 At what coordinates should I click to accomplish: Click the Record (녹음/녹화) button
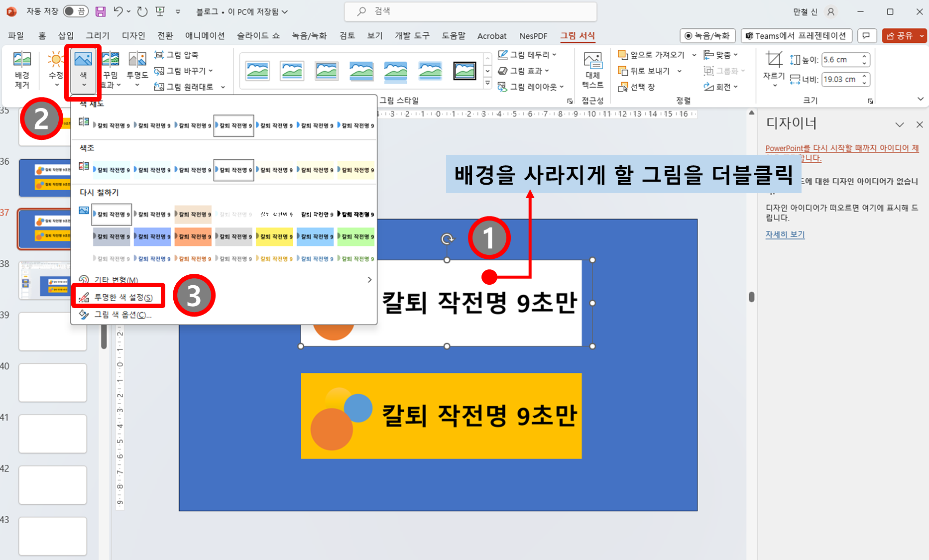[707, 36]
